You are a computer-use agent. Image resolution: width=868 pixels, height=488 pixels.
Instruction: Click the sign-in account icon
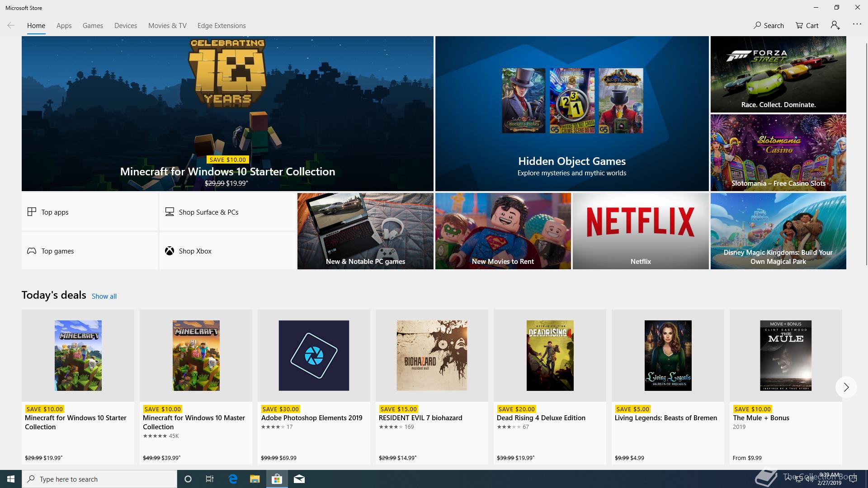coord(835,25)
